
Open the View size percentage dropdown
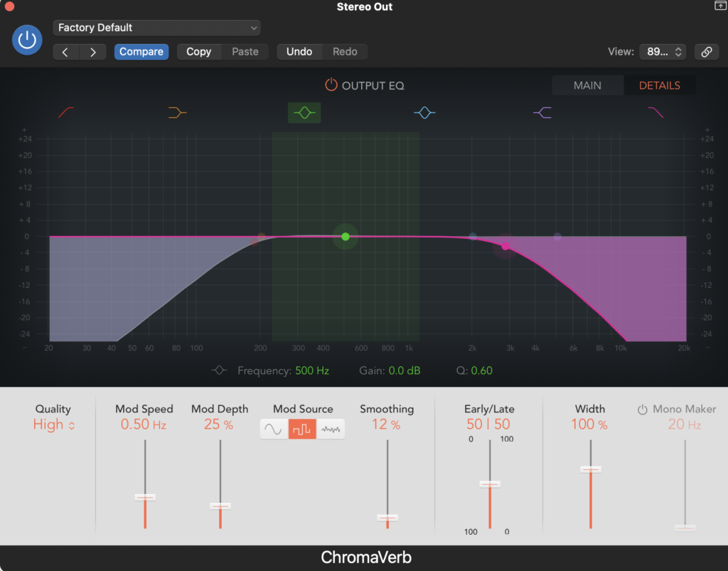[x=663, y=52]
